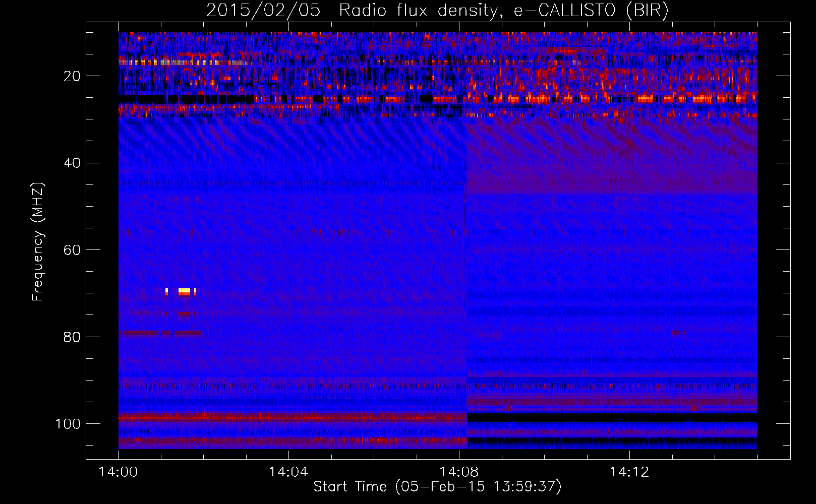Click the 60 frequency tick label
Screen dimensions: 816x504
72,250
